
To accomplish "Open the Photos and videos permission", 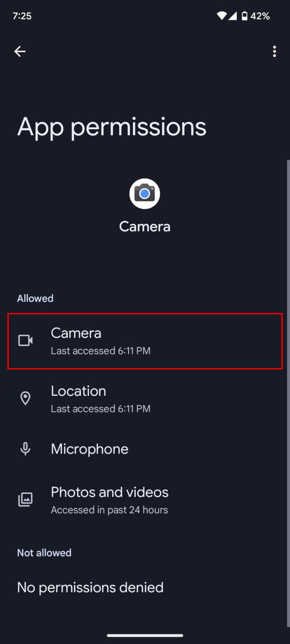I will click(145, 500).
